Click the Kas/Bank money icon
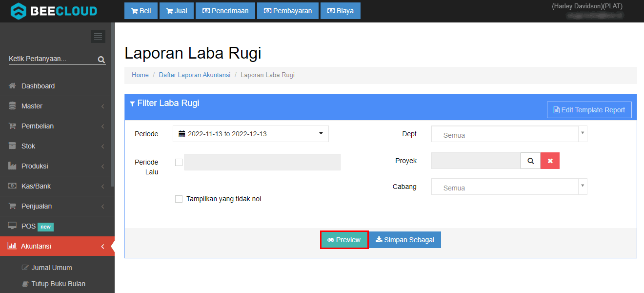This screenshot has height=293, width=644. pyautogui.click(x=12, y=186)
